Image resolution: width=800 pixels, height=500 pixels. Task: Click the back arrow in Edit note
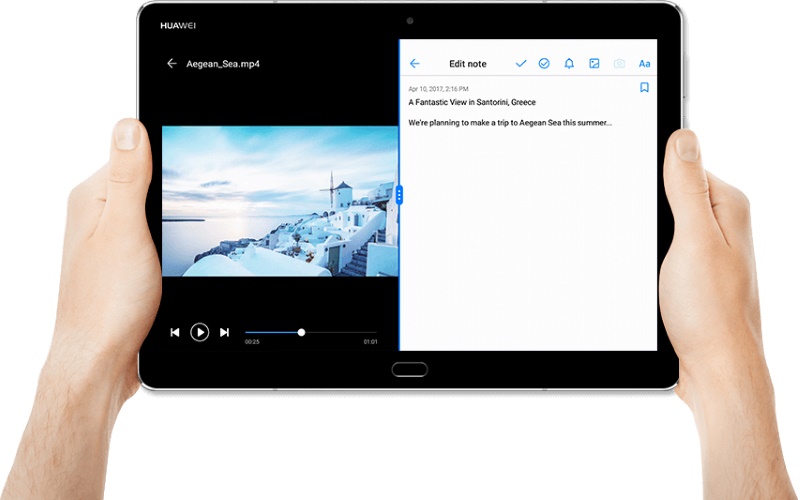click(x=415, y=64)
